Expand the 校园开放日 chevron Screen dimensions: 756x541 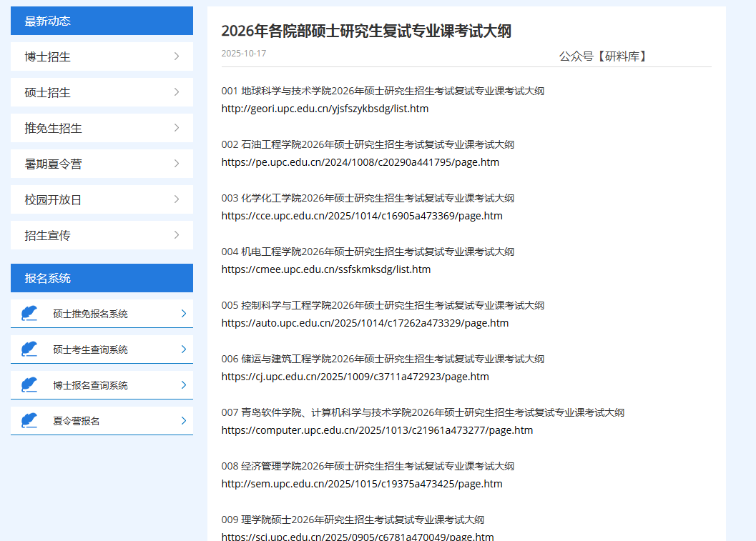176,199
